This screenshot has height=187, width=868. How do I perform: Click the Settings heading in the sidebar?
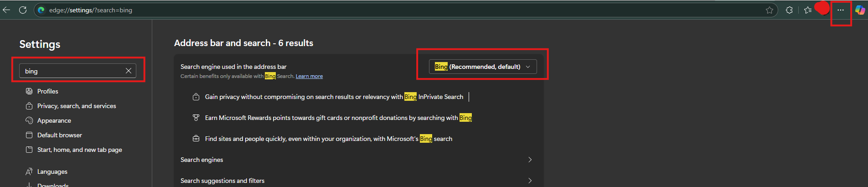click(40, 44)
